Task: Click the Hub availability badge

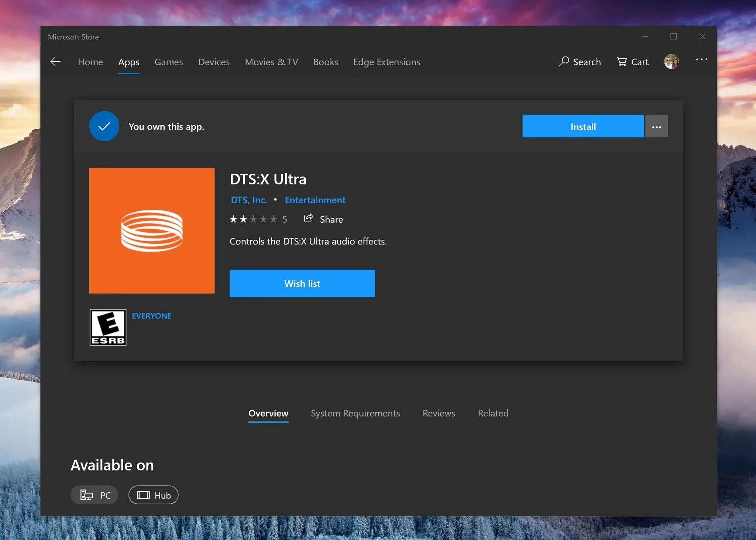Action: pyautogui.click(x=154, y=495)
